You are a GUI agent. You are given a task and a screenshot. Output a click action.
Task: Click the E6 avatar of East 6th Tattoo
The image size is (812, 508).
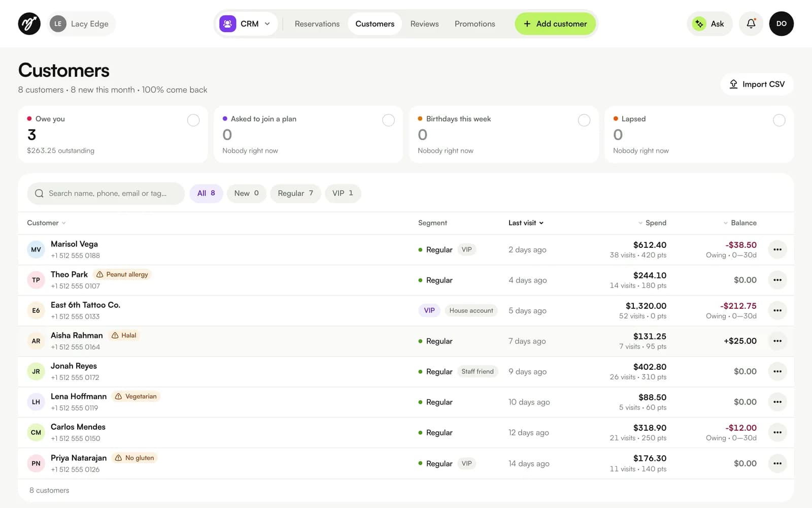coord(36,310)
